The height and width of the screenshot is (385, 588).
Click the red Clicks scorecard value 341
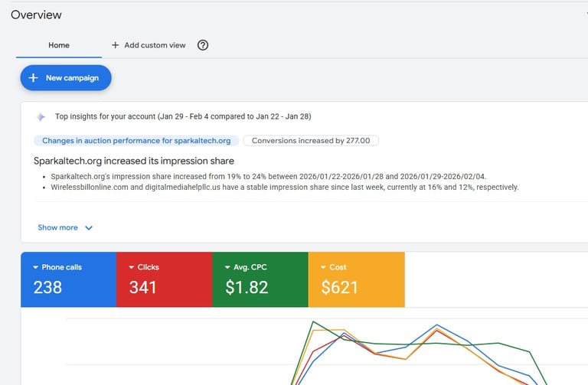[143, 288]
